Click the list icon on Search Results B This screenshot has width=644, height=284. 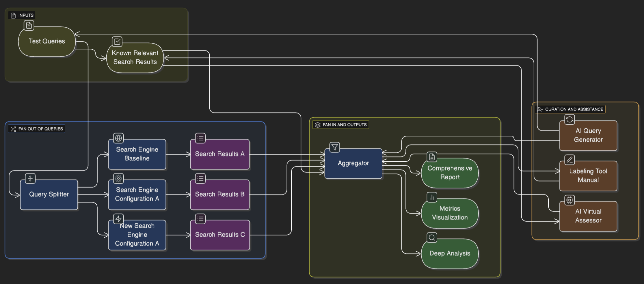tap(200, 179)
